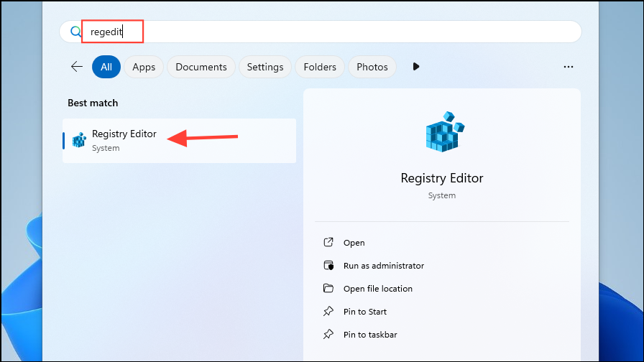Click the Registry Editor title in preview pane
This screenshot has height=362, width=644.
[442, 178]
